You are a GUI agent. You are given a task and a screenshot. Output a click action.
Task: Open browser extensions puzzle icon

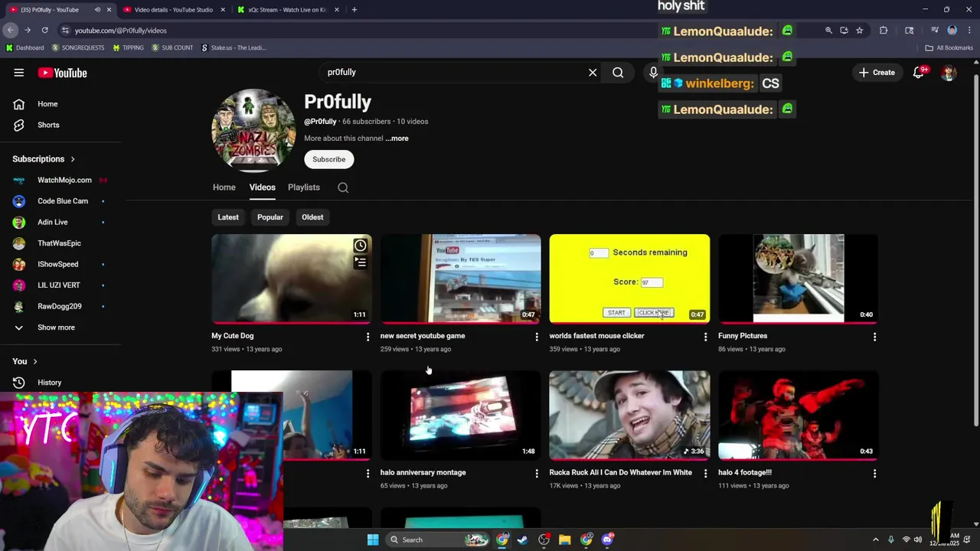(x=884, y=31)
